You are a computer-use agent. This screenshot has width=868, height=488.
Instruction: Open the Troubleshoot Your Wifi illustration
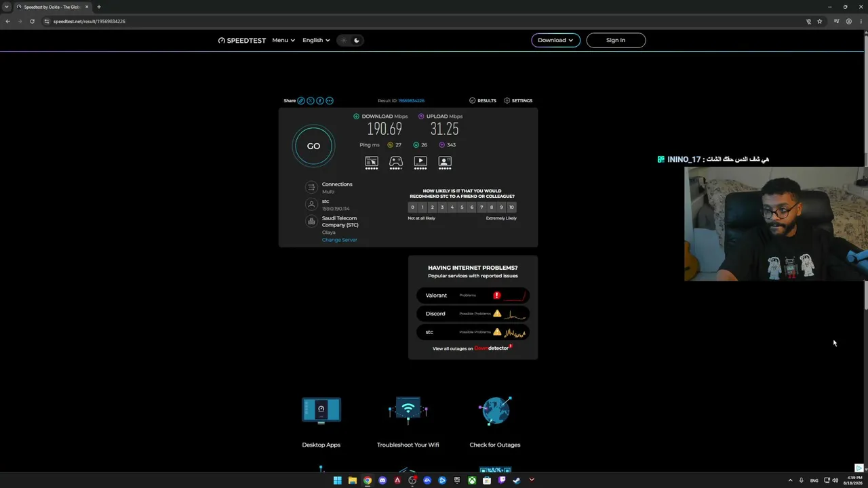408,411
